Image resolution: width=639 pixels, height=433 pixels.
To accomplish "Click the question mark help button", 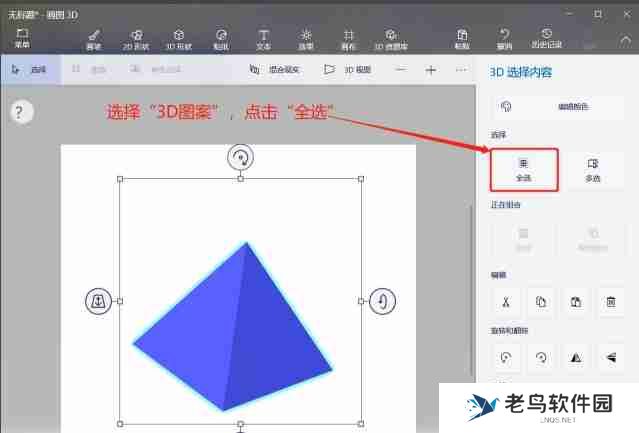I will [x=20, y=112].
